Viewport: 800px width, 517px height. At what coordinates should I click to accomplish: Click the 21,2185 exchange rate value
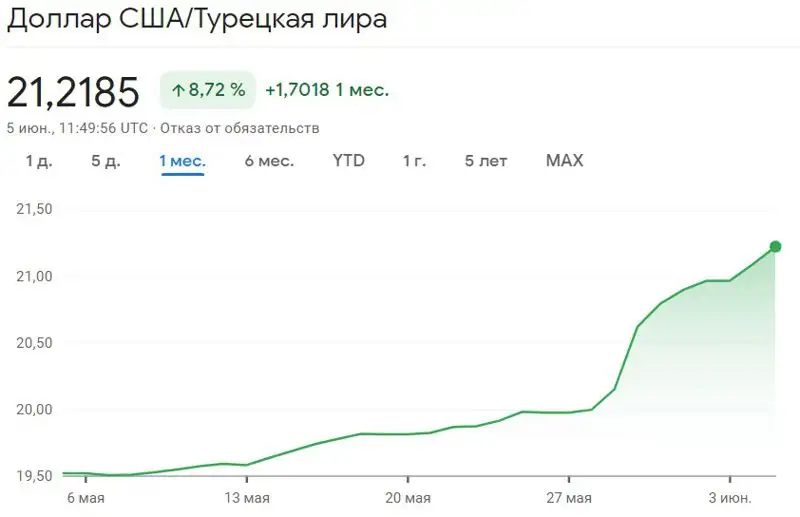pyautogui.click(x=73, y=92)
